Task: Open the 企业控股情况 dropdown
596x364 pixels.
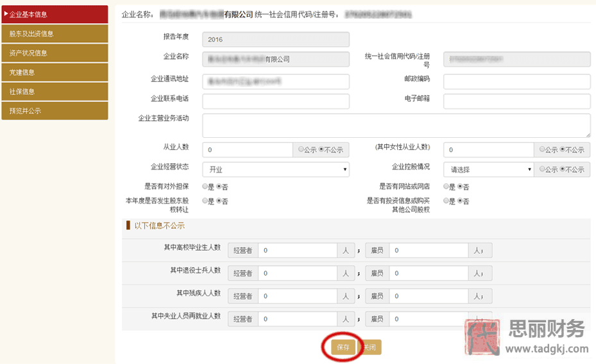Action: [488, 169]
